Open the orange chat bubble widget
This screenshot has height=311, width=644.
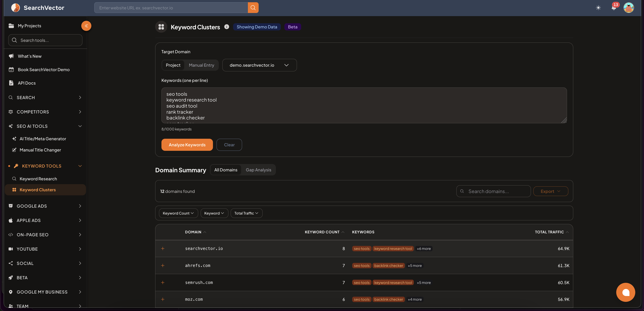[x=626, y=292]
